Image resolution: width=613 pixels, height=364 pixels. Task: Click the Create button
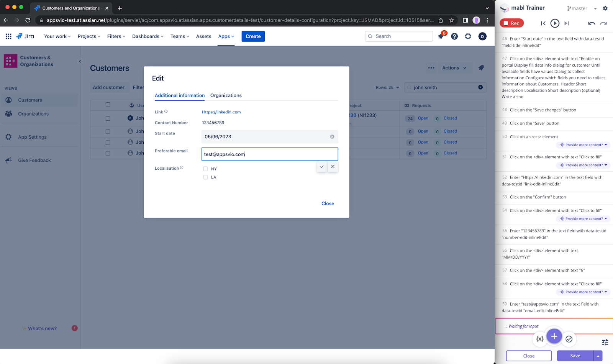[253, 36]
